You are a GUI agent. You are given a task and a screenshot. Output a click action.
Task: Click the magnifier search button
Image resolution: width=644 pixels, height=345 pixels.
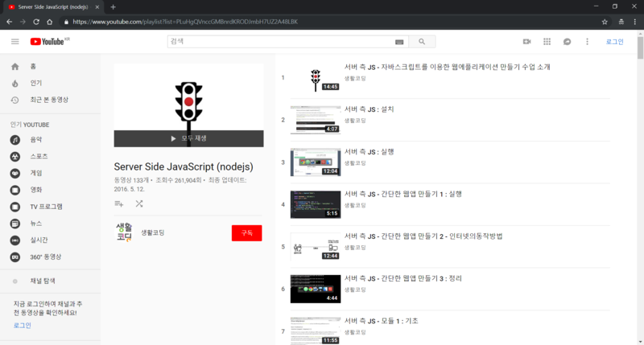point(422,42)
